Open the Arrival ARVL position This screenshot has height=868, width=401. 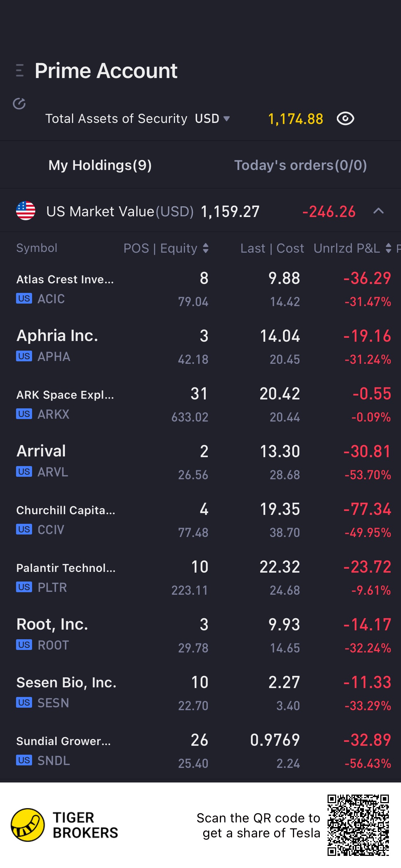(200, 462)
